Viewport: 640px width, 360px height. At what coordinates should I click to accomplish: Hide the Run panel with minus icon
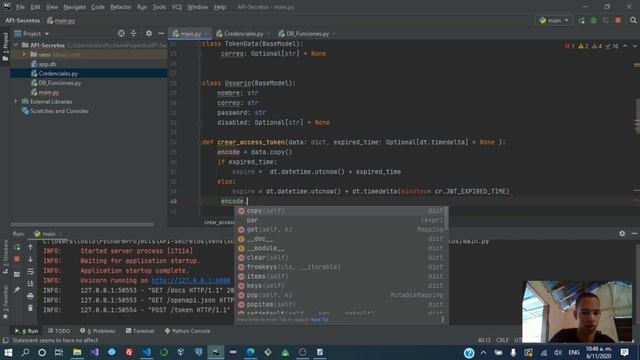click(634, 233)
